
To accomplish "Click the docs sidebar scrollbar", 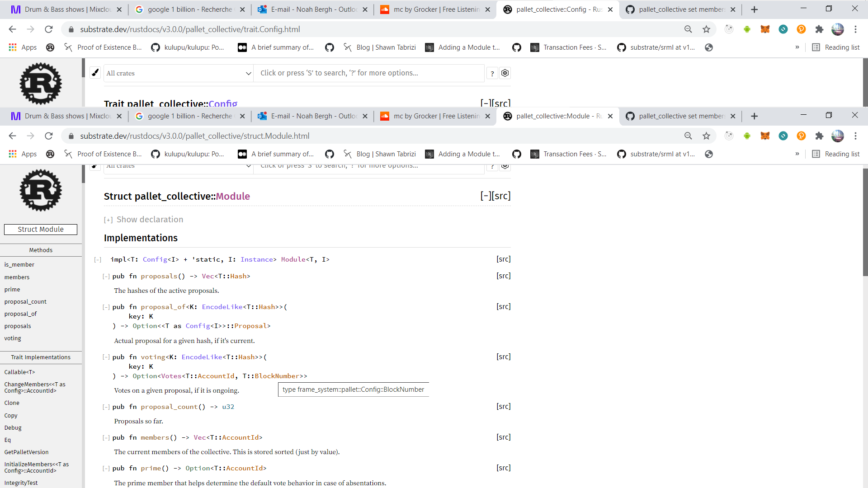I will 83,174.
